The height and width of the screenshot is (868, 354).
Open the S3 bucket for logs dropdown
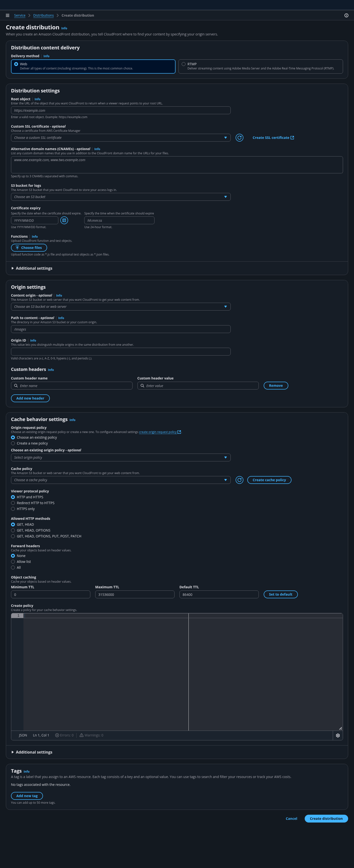pyautogui.click(x=120, y=197)
